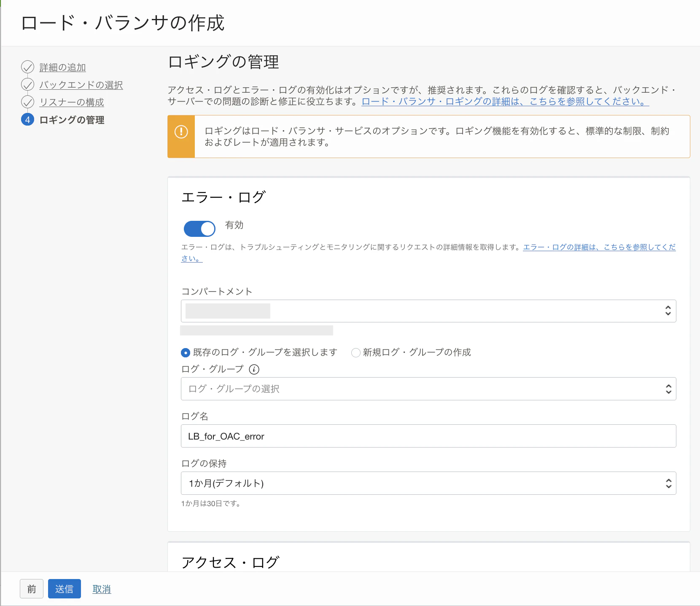
Task: Click the orange warning exclamation icon
Action: [181, 131]
